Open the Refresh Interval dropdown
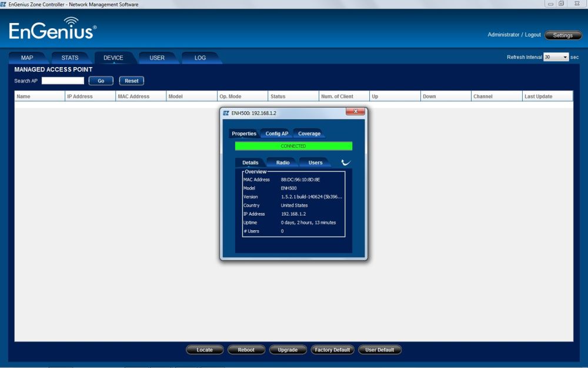 point(556,57)
